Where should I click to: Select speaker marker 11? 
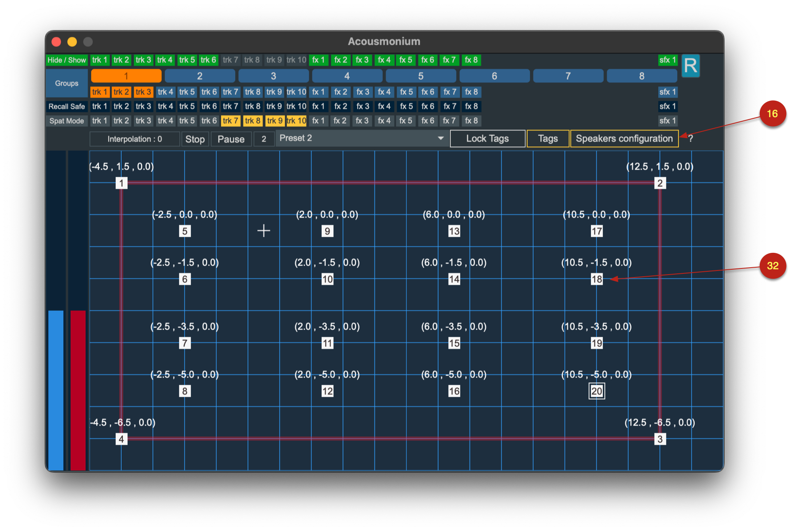click(327, 343)
